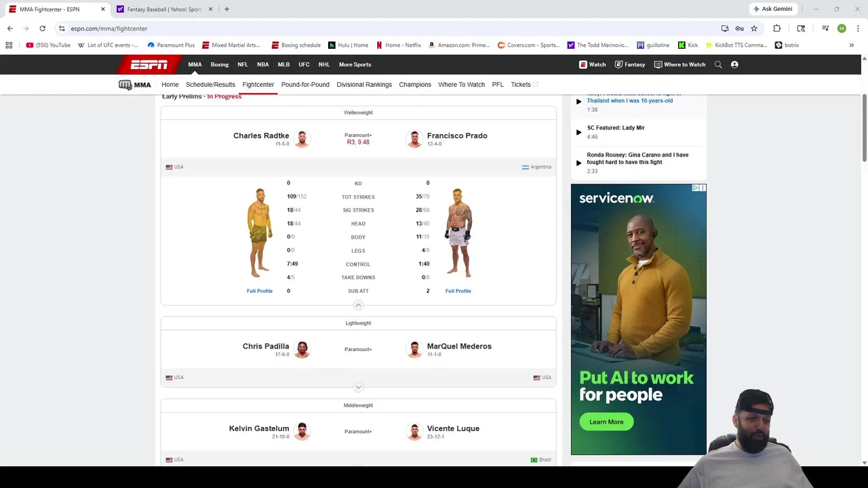
Task: Reload the ESPN page
Action: click(42, 28)
